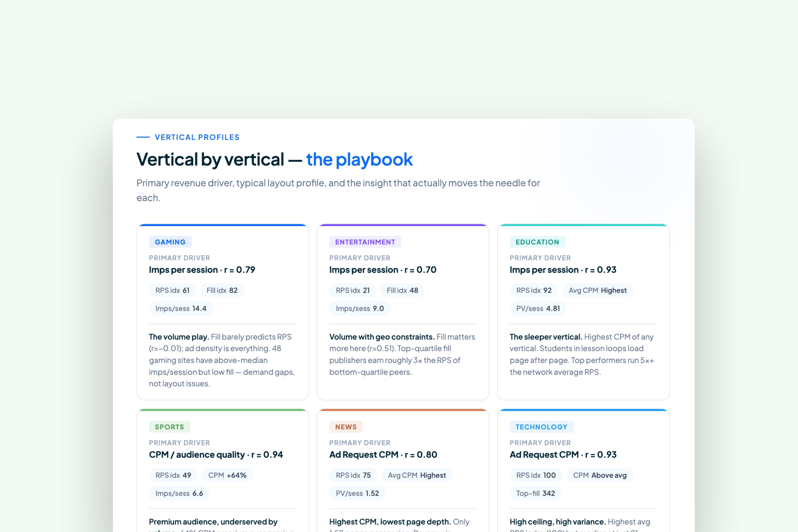798x532 pixels.
Task: Select the NEWS category tag
Action: 346,427
